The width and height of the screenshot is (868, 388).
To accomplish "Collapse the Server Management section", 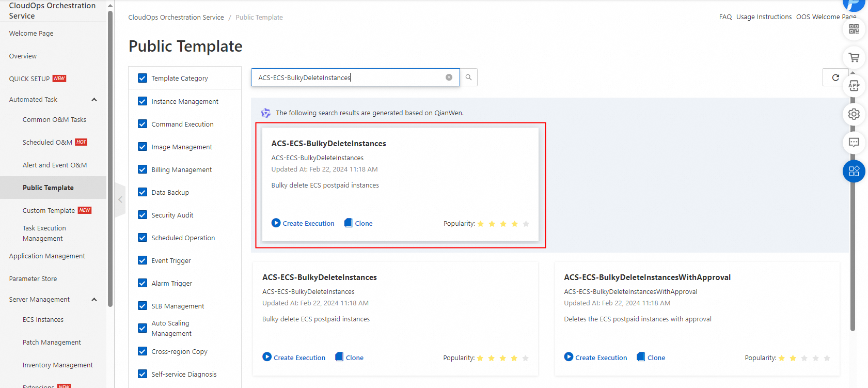I will pos(94,300).
